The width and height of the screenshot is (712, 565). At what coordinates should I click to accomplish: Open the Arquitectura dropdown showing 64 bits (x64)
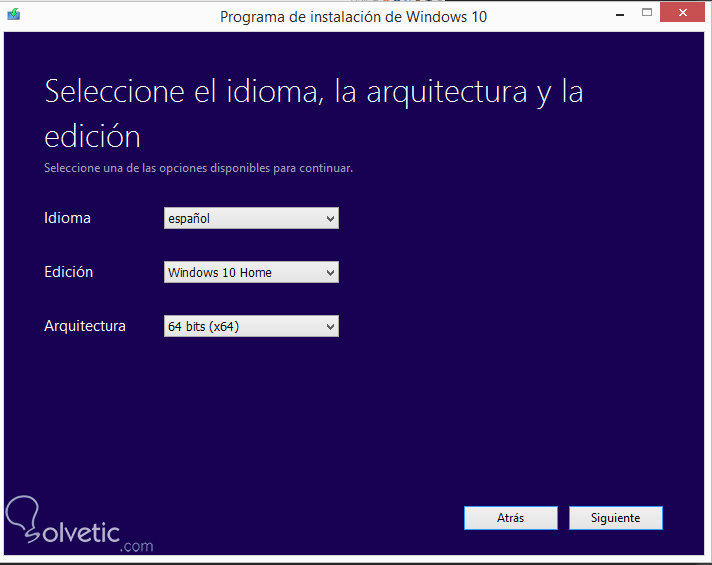coord(251,326)
